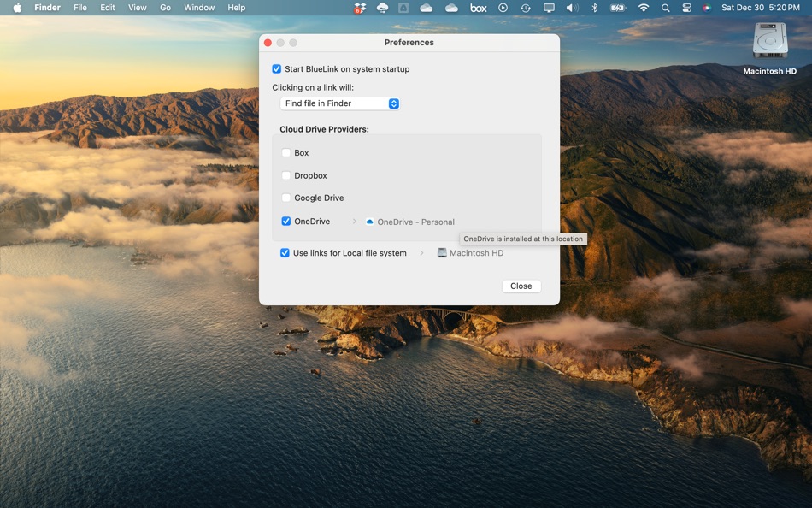Disable Start BlueLink on system startup
The height and width of the screenshot is (508, 812).
[x=275, y=68]
